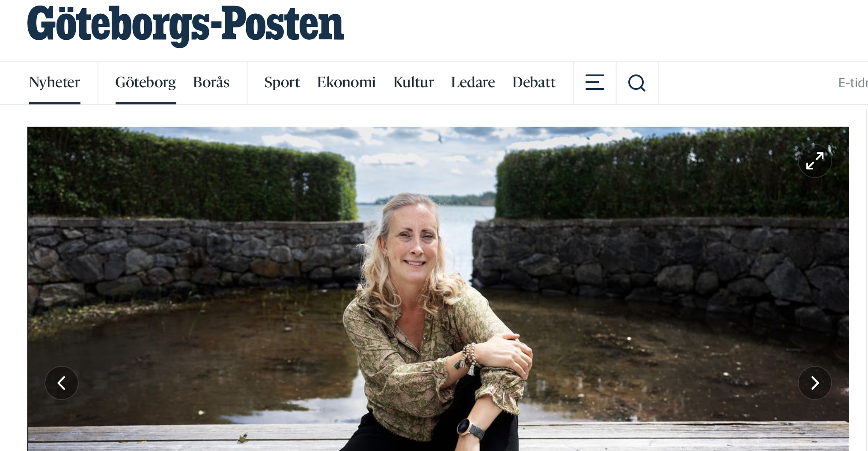Viewport: 868px width, 451px height.
Task: Open the Debatt section
Action: 534,82
